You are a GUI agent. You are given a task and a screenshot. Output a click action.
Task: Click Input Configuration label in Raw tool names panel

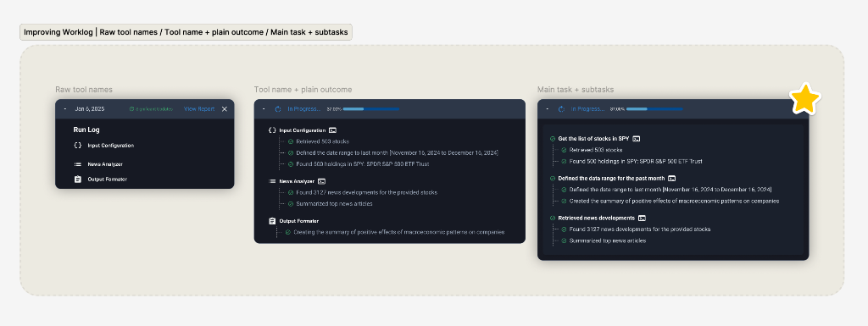tap(111, 146)
